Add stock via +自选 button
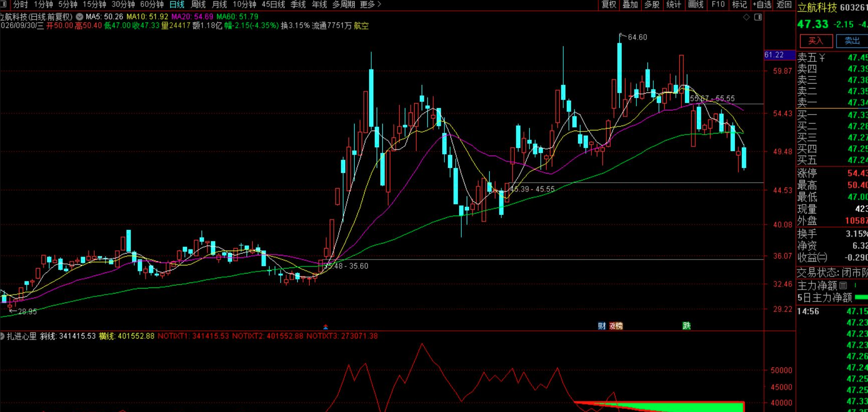 point(762,4)
